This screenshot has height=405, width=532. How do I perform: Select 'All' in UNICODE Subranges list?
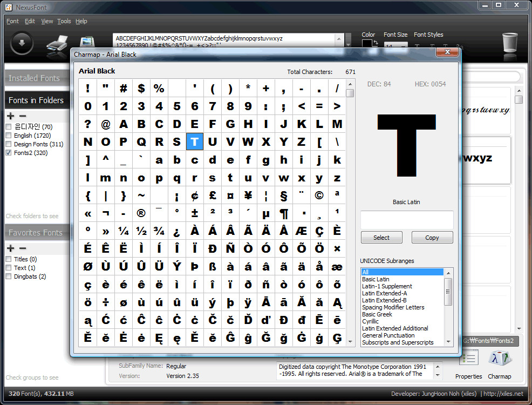point(402,272)
